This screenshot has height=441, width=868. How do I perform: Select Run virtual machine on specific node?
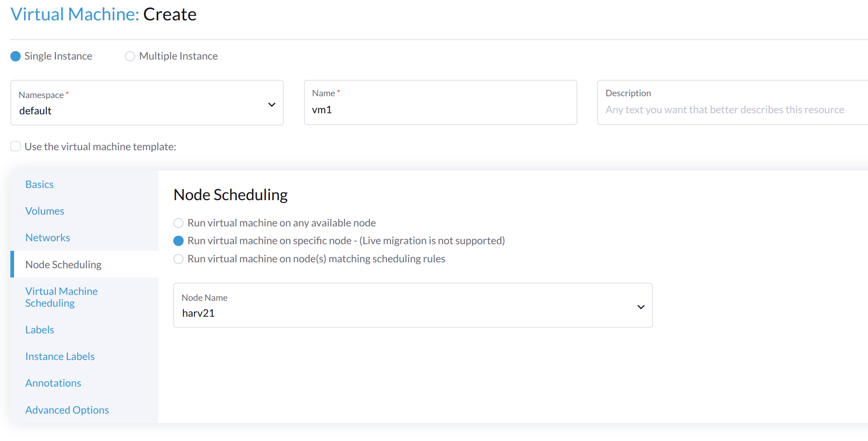coord(178,240)
